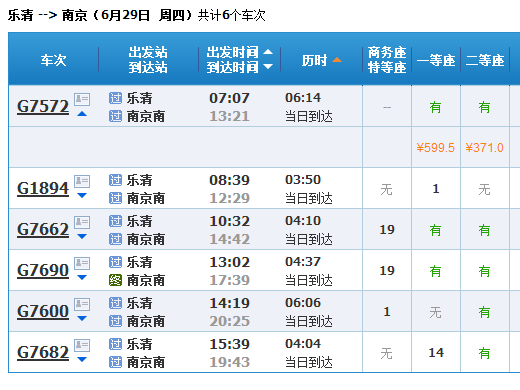Click ID card icon next to G1894

coord(82,181)
